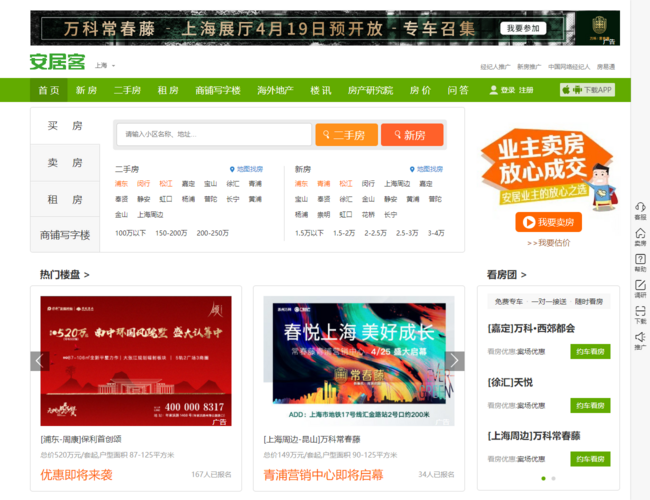The width and height of the screenshot is (650, 500).
Task: Click the 春悦上海 美好成长 ad thumbnail
Action: 359,361
